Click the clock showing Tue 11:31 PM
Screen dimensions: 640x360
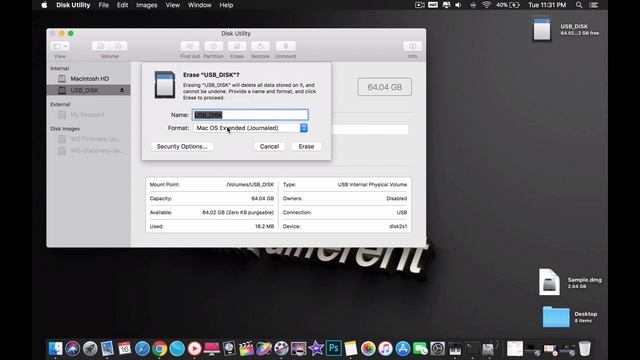pyautogui.click(x=547, y=5)
